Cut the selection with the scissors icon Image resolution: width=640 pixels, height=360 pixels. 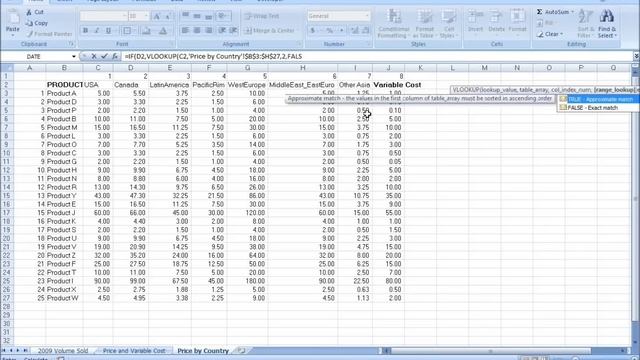pyautogui.click(x=29, y=12)
